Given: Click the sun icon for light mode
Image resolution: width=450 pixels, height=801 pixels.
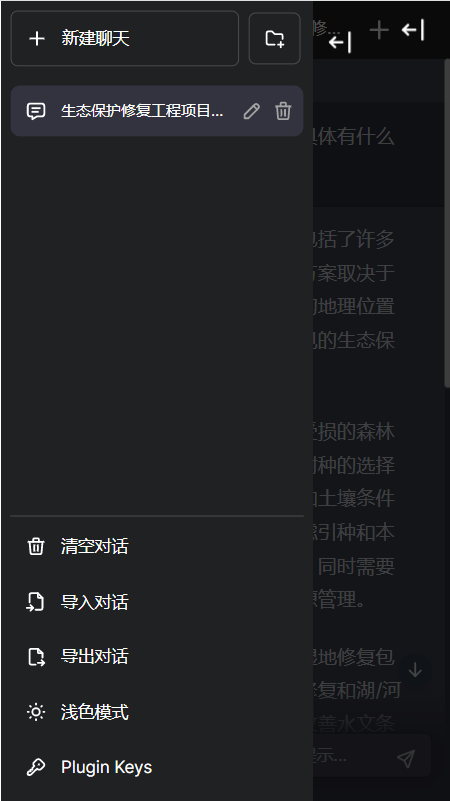Looking at the screenshot, I should [x=36, y=712].
